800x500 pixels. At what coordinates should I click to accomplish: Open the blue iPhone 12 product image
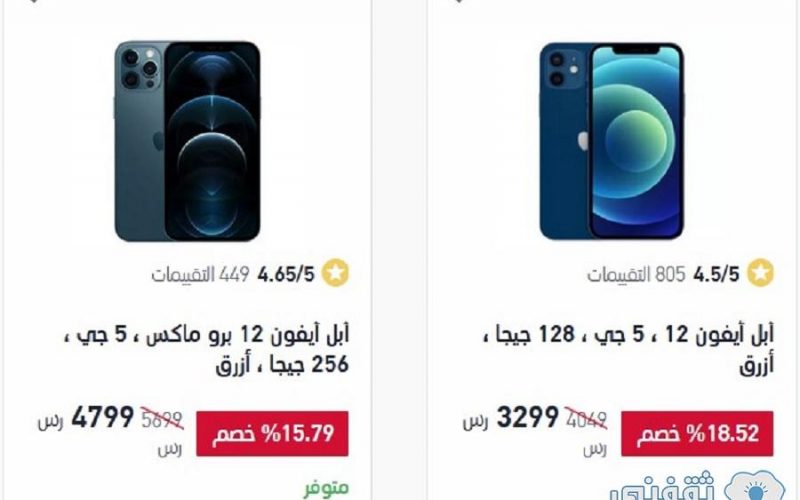(611, 141)
